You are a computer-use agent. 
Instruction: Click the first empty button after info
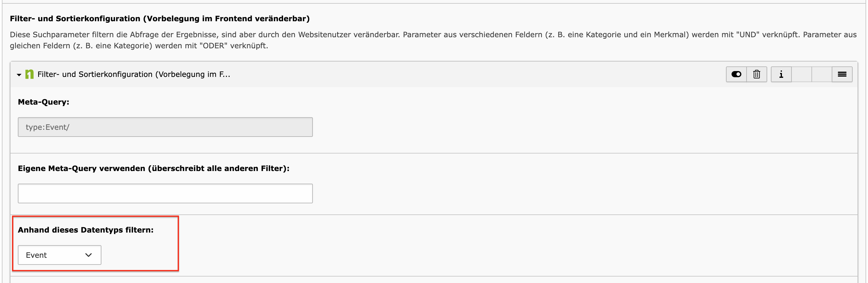[x=802, y=74]
